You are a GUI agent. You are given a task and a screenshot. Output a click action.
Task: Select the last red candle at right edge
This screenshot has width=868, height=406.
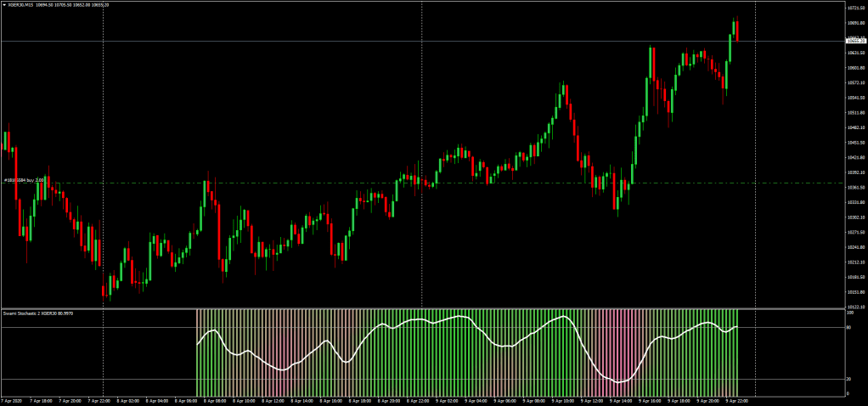pos(737,30)
